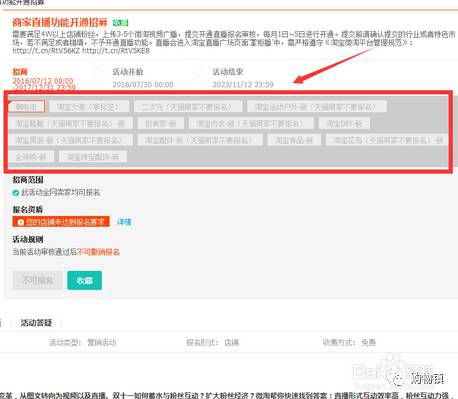Select the 淘宝内衣 category tag
The width and height of the screenshot is (458, 399).
coord(251,123)
